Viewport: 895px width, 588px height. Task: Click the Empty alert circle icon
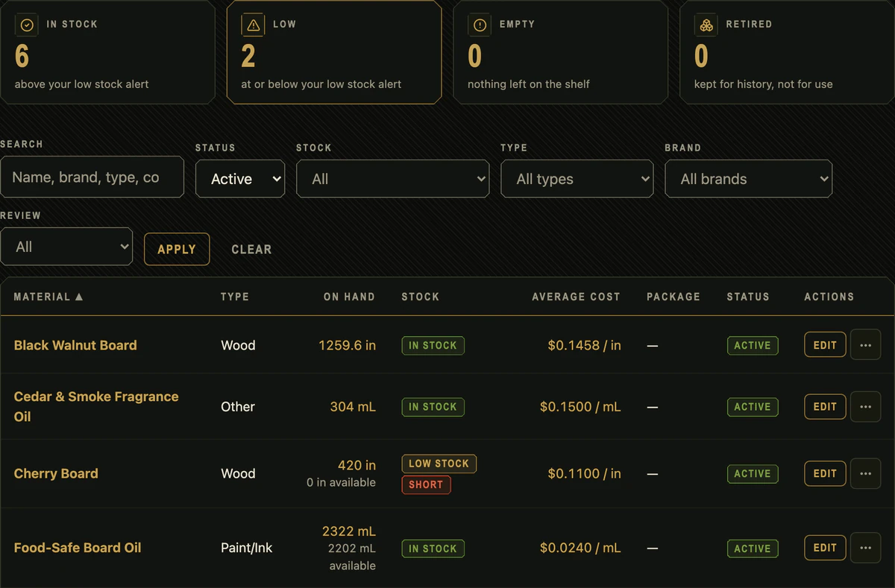pos(480,25)
